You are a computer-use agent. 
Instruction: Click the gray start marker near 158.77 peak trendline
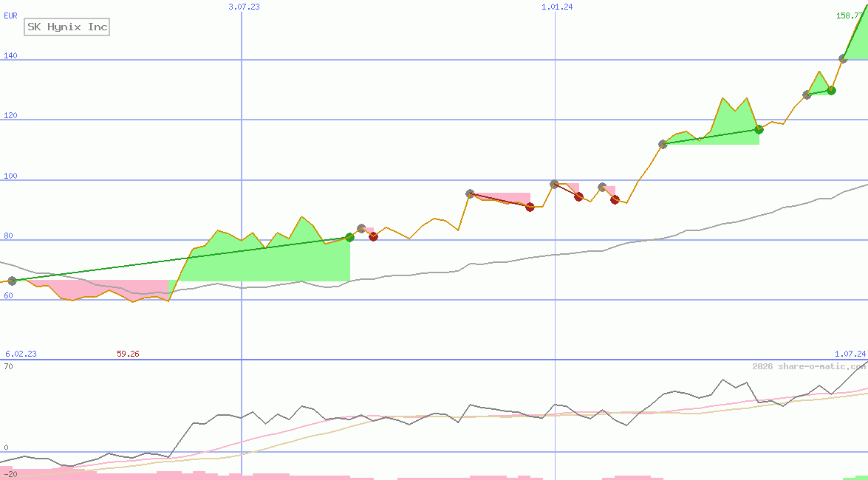pos(843,59)
